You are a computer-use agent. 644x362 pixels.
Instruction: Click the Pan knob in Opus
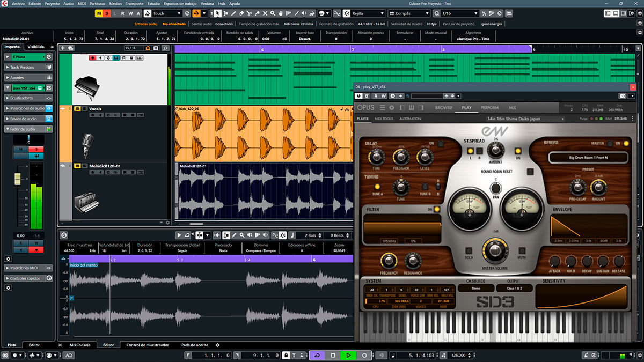(x=495, y=188)
